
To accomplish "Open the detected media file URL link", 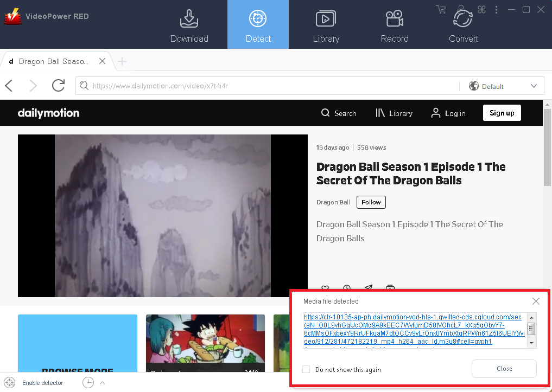I will (414, 329).
